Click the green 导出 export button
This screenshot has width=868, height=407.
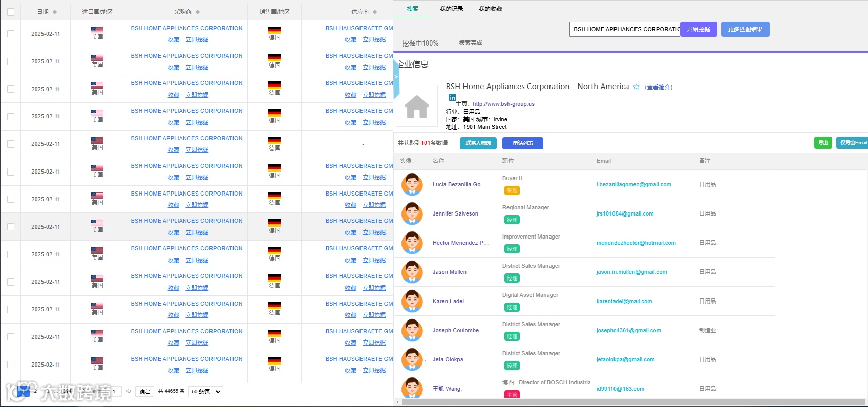pos(823,143)
